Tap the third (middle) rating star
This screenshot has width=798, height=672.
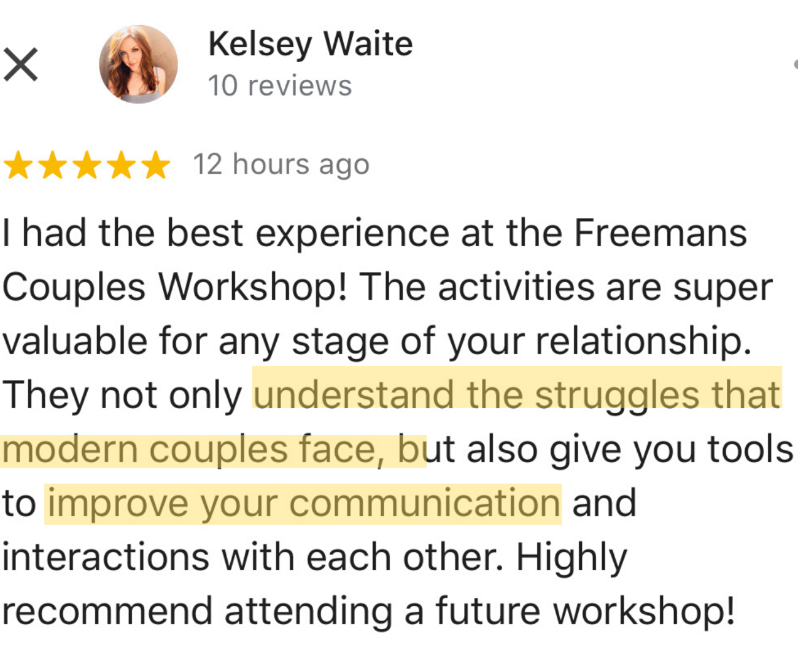coord(87,166)
